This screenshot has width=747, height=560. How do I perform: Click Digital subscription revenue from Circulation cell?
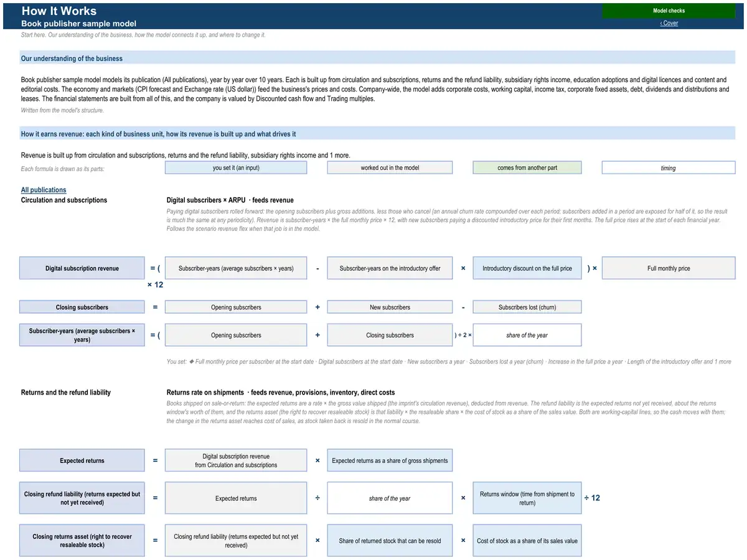coord(236,460)
